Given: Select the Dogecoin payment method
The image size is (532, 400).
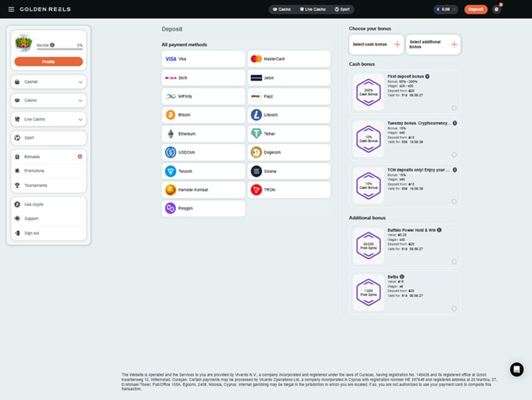Looking at the screenshot, I should tap(289, 153).
